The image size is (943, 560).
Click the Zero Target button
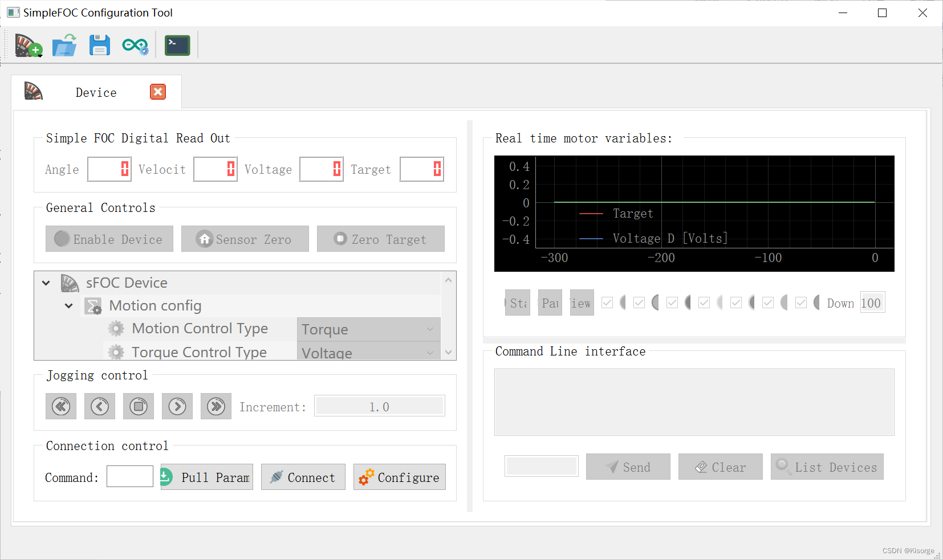380,239
